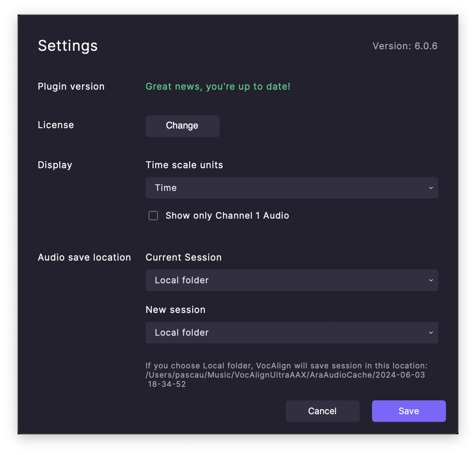The image size is (476, 455).
Task: Expand the Local folder option for Current Session
Action: (431, 280)
